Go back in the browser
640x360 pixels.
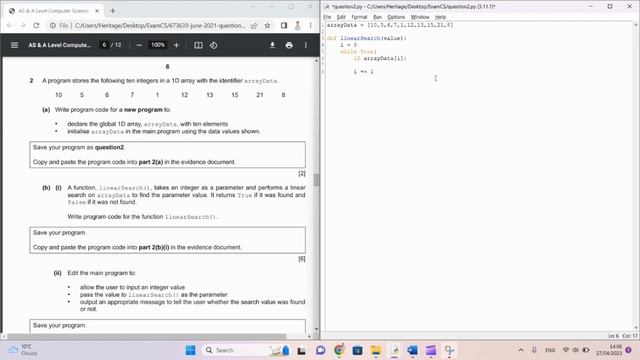coord(9,25)
